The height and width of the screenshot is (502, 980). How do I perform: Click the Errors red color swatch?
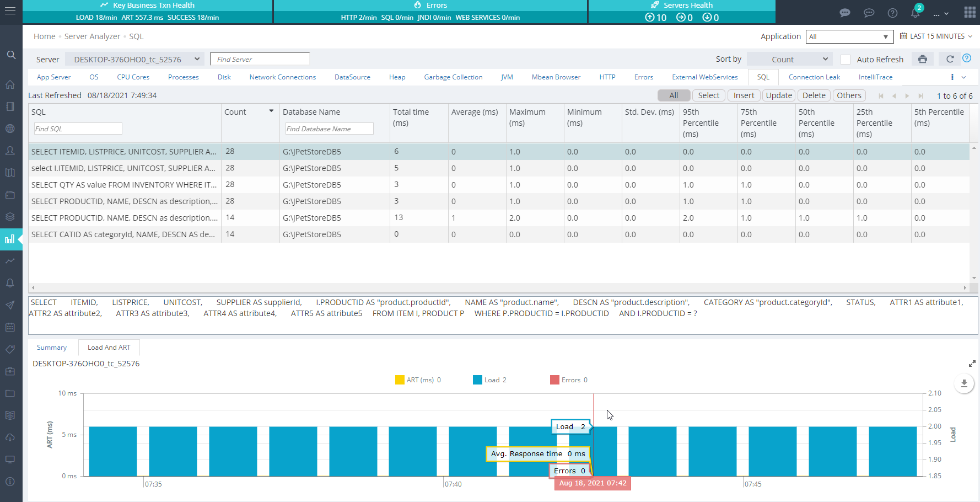(x=554, y=380)
